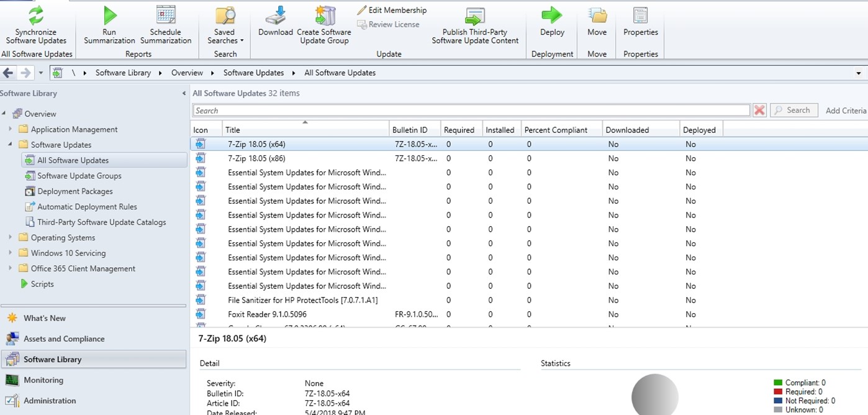Publish Third-Party Software Update Content
Viewport: 868px width, 415px height.
coord(475,25)
